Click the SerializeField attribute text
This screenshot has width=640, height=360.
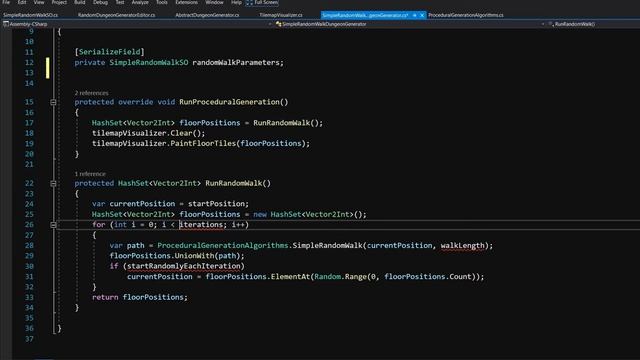tap(109, 52)
